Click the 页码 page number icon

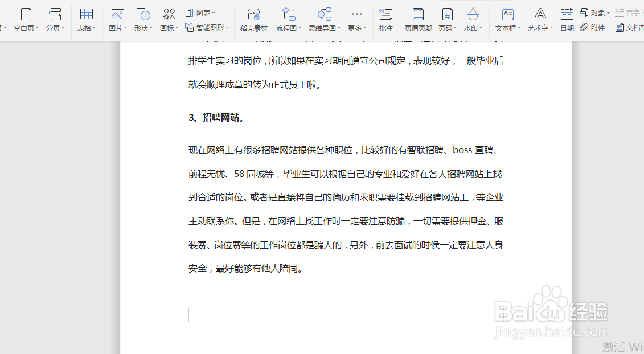point(447,14)
